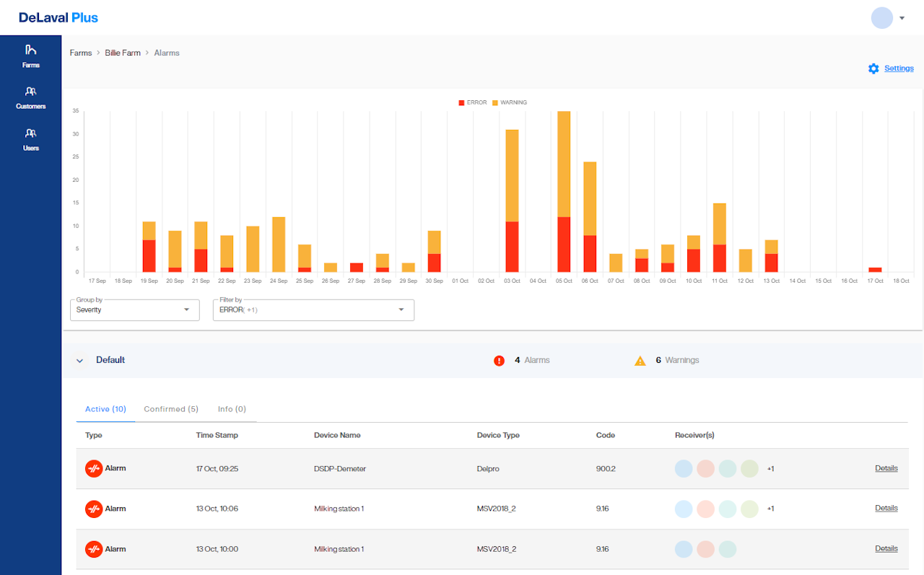Click the user avatar in header
The image size is (924, 575).
click(x=881, y=18)
